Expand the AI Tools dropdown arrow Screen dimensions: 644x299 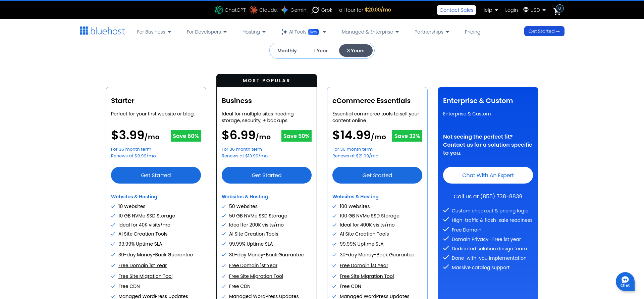coord(324,32)
